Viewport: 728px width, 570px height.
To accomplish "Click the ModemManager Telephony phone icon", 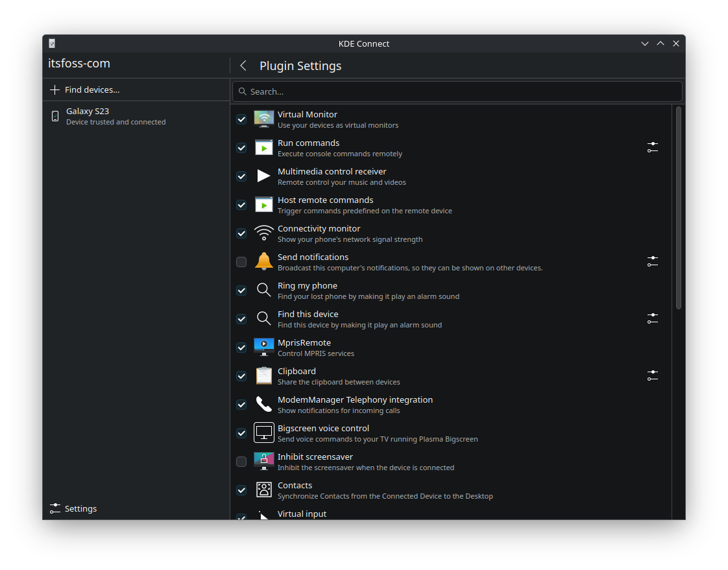I will pyautogui.click(x=264, y=405).
